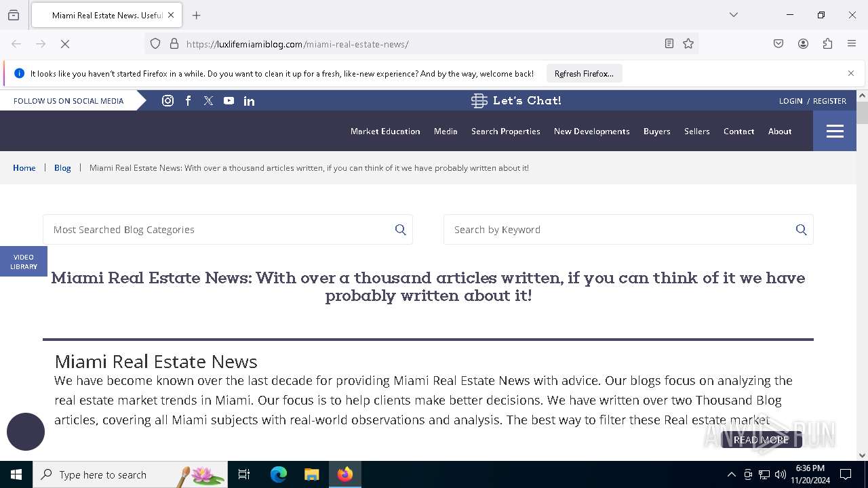
Task: Open the Media menu
Action: [446, 131]
